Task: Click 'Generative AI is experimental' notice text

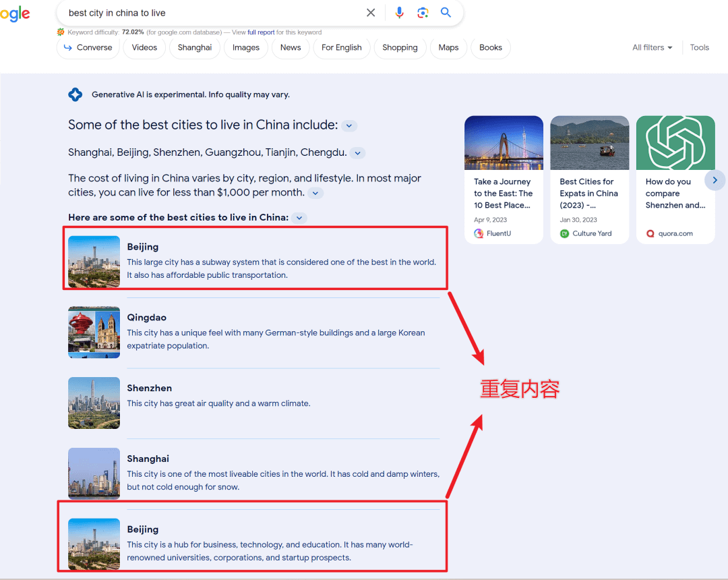Action: pos(191,94)
